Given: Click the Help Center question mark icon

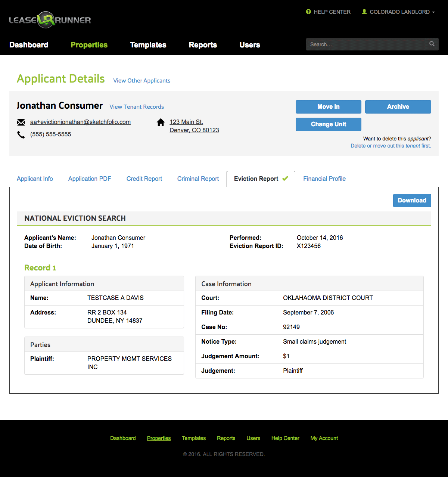Looking at the screenshot, I should click(308, 12).
